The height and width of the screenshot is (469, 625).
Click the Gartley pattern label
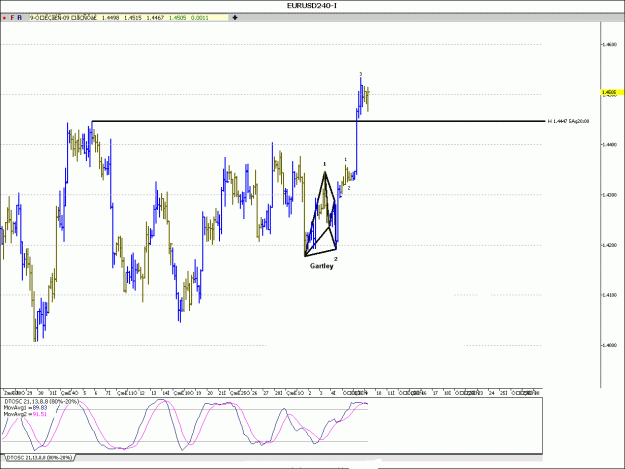tap(322, 266)
